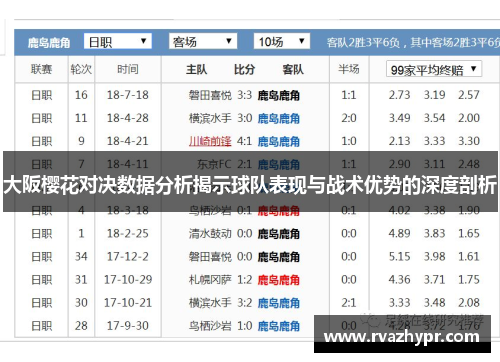Viewport: 500px width, 362px height.
Task: Click the 1:2 score in 17-10-29 row
Action: point(244,279)
